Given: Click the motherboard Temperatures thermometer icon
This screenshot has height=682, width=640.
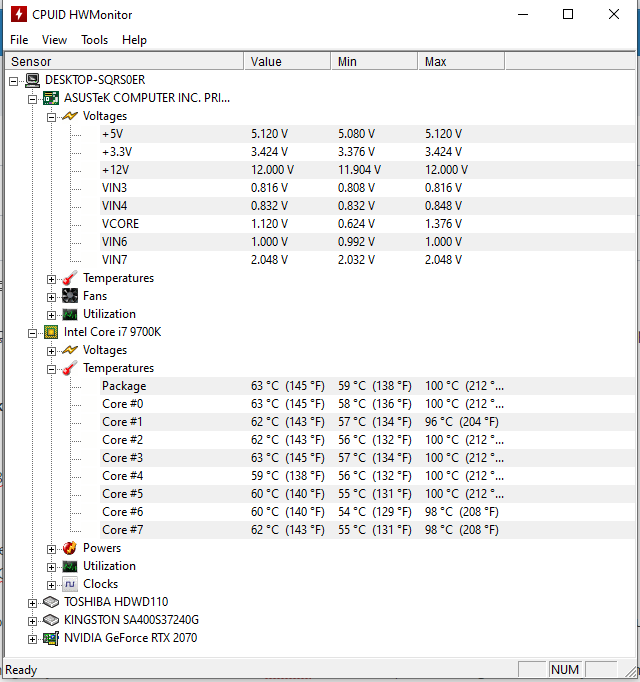Looking at the screenshot, I should pyautogui.click(x=70, y=278).
